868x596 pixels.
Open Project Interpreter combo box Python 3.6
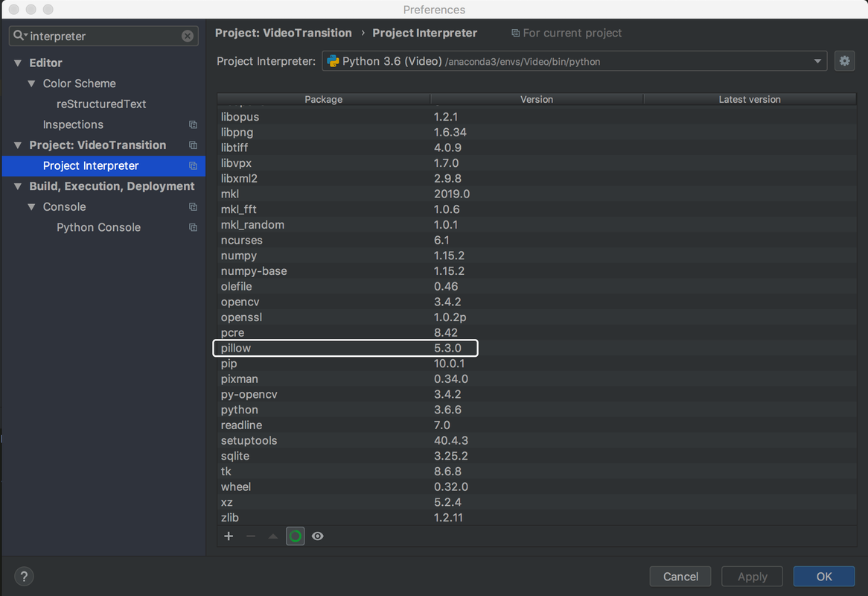574,61
